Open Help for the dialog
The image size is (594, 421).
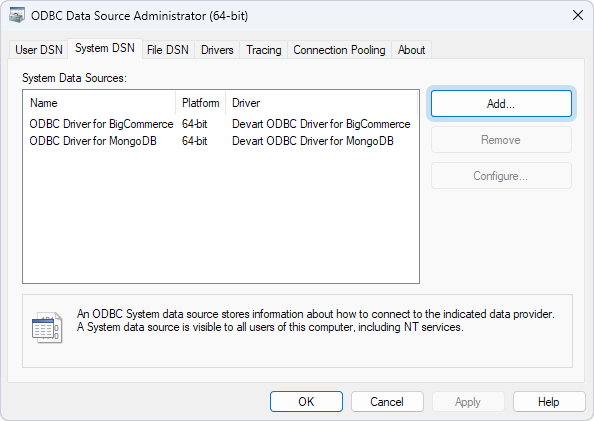[549, 402]
